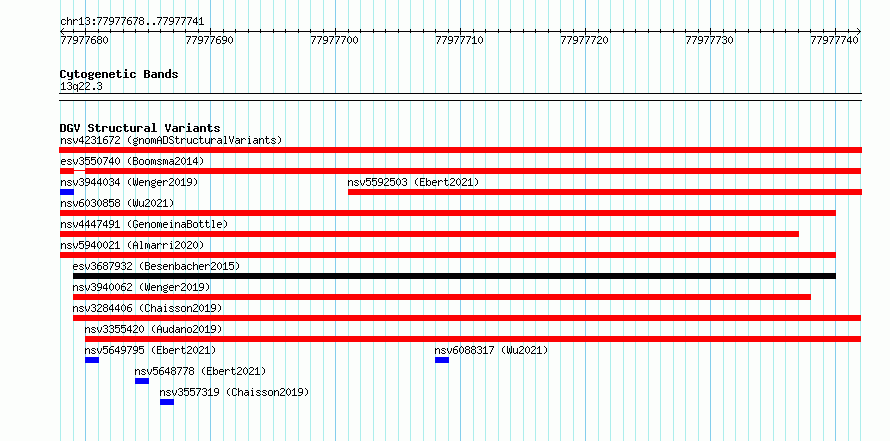890x441 pixels.
Task: Select the 13q22.3 band label
Action: coord(81,86)
